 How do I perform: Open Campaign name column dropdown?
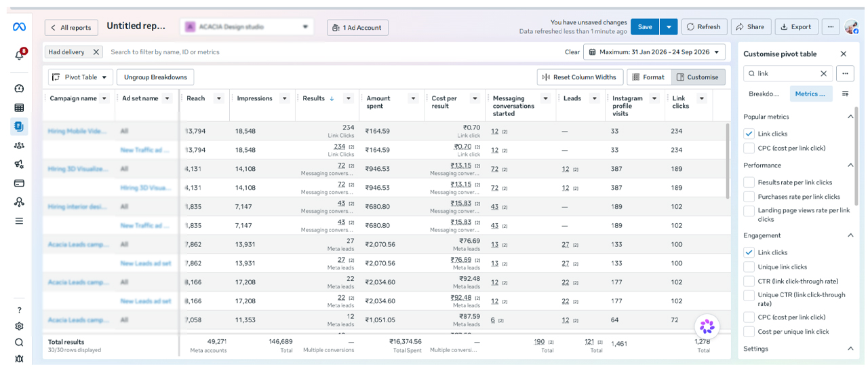[x=104, y=98]
